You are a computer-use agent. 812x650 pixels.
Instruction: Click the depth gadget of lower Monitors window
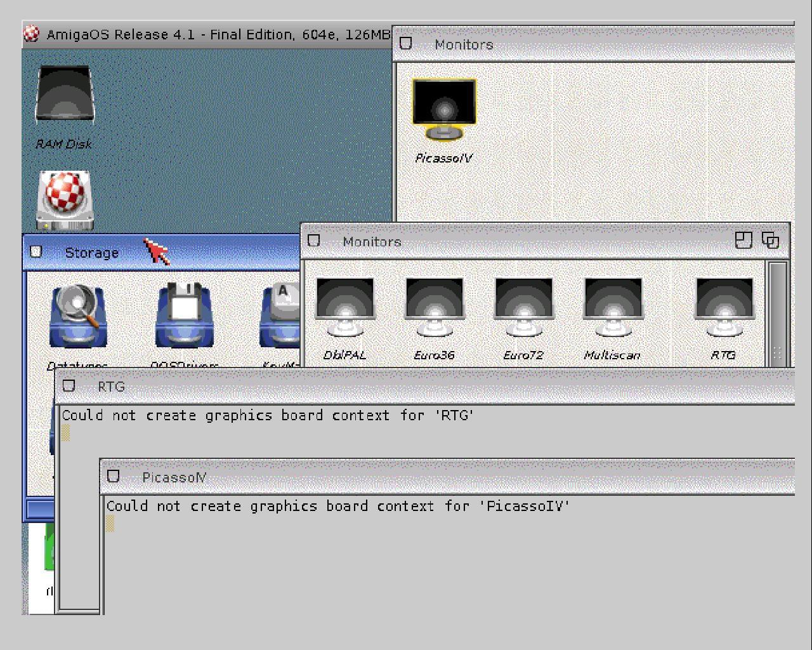pos(770,240)
